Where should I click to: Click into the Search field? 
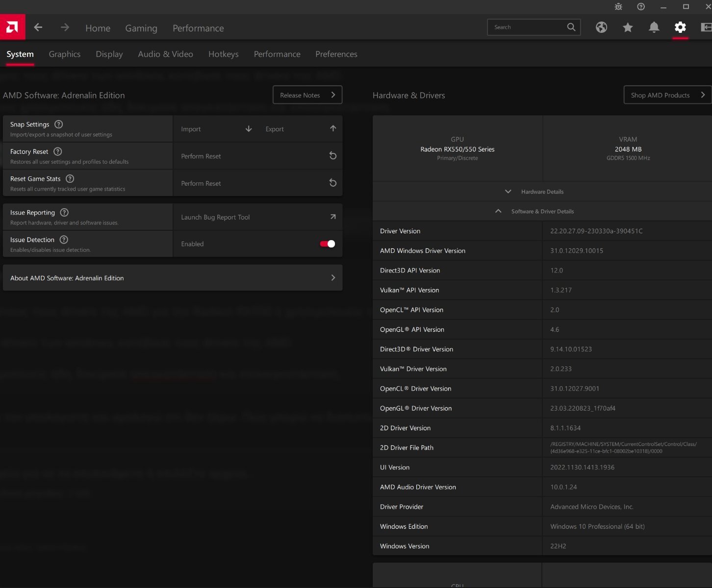tap(527, 27)
